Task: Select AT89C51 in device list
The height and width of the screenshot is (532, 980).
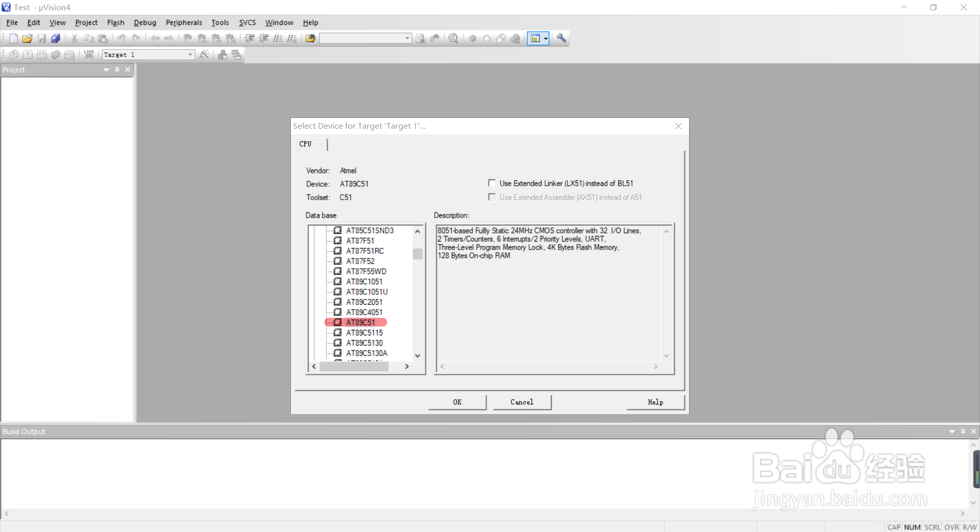Action: click(360, 322)
